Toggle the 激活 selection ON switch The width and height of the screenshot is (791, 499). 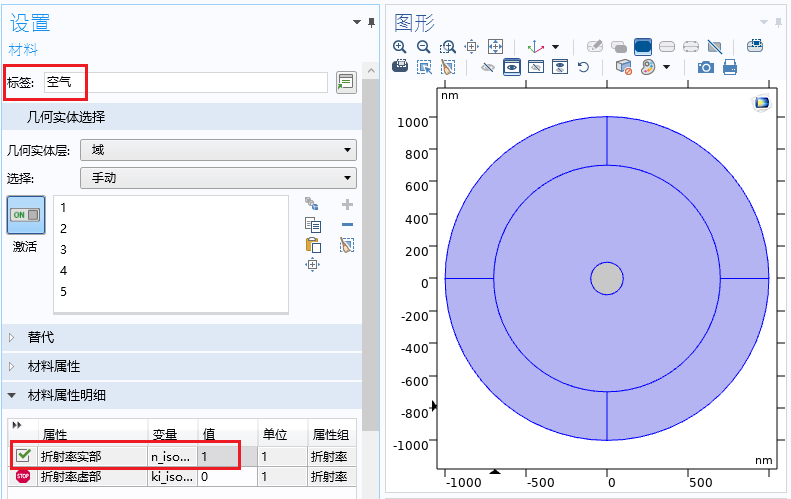[x=25, y=215]
